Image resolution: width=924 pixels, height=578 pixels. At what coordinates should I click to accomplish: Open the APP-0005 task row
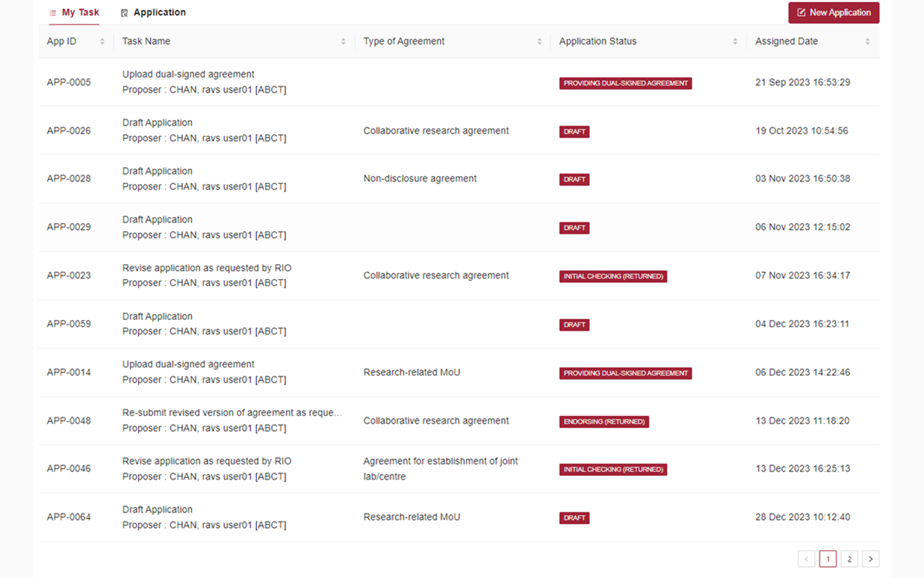(404, 81)
